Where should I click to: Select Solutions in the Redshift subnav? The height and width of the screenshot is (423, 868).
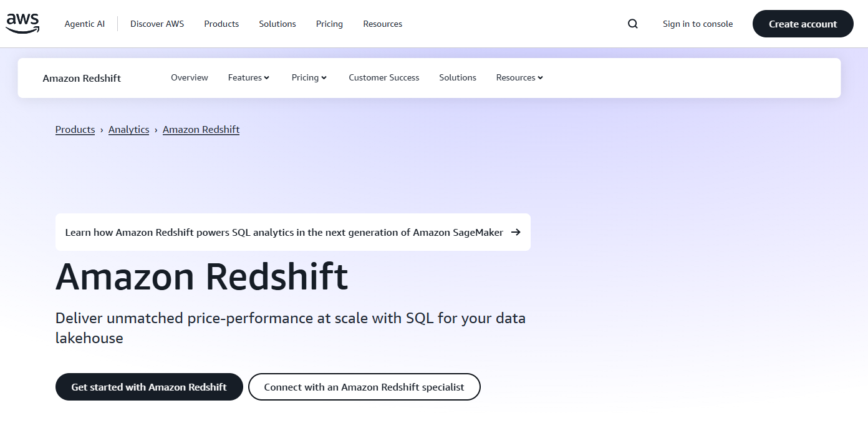point(457,77)
